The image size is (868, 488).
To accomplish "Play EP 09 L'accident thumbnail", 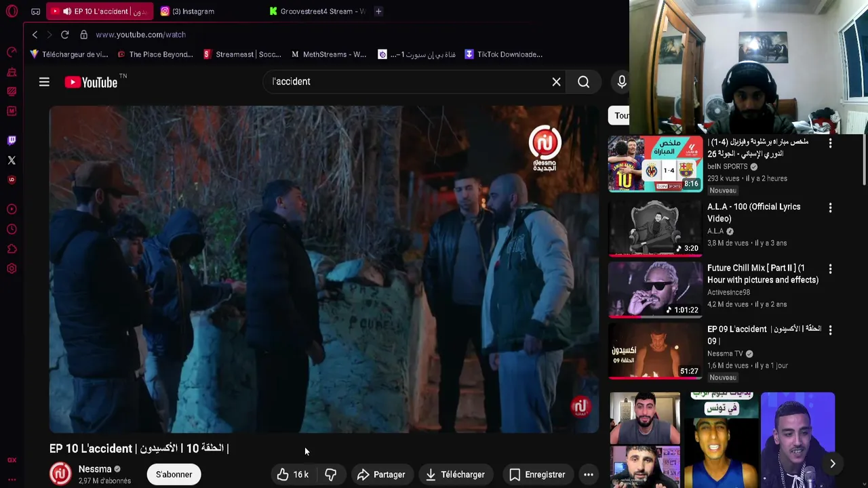I will pyautogui.click(x=655, y=350).
